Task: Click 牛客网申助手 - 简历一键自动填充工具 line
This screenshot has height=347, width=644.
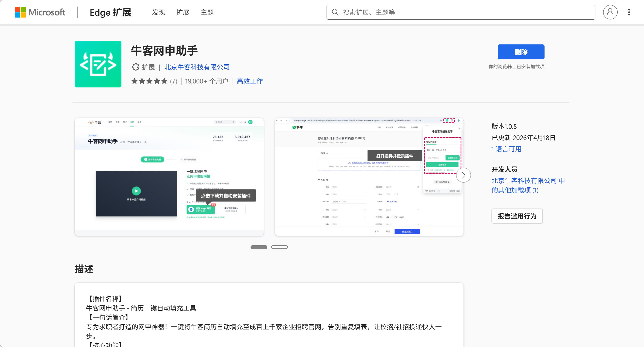Action: click(141, 308)
